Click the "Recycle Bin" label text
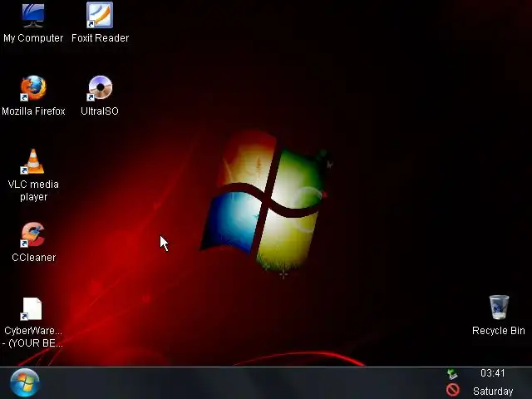The image size is (532, 399). point(499,331)
